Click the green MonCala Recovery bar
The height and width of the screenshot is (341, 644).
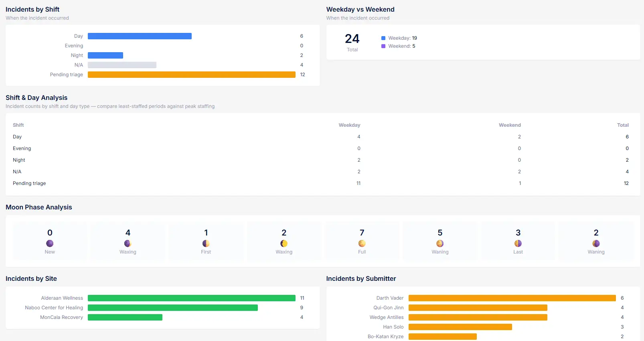click(x=125, y=317)
